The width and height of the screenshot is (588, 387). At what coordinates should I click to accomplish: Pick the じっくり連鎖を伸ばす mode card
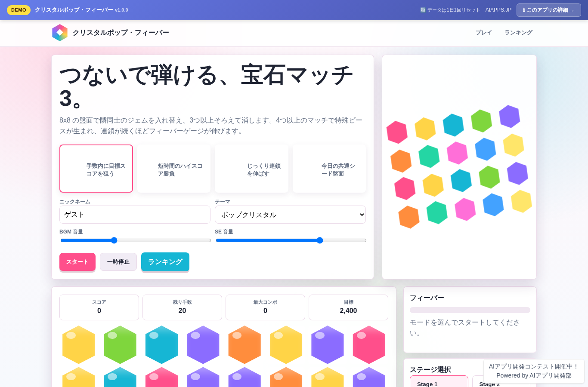pos(251,169)
